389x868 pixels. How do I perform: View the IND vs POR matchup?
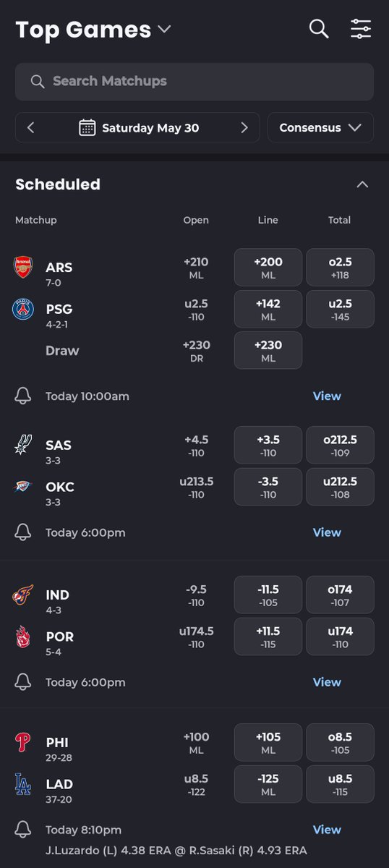(327, 682)
